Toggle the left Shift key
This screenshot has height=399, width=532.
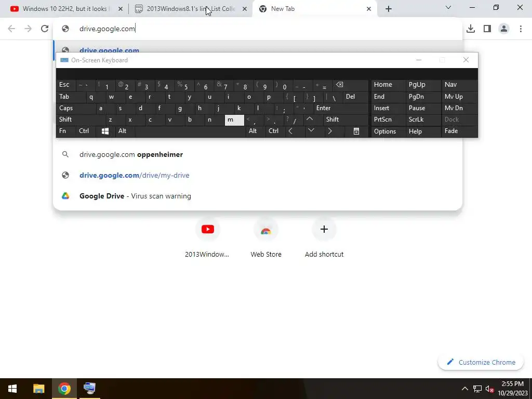tap(81, 119)
